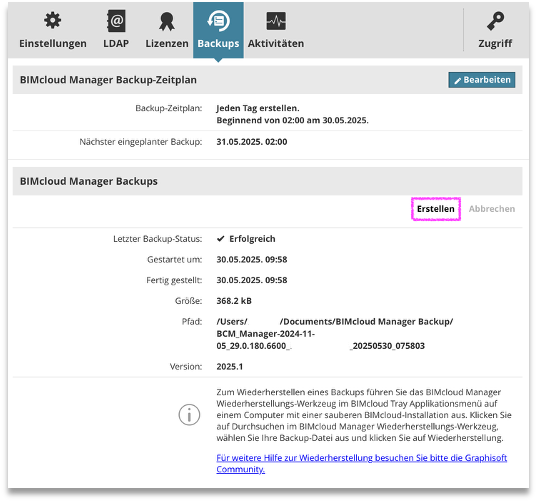This screenshot has height=502, width=538.
Task: Click the Bearbeiten button
Action: (x=481, y=80)
